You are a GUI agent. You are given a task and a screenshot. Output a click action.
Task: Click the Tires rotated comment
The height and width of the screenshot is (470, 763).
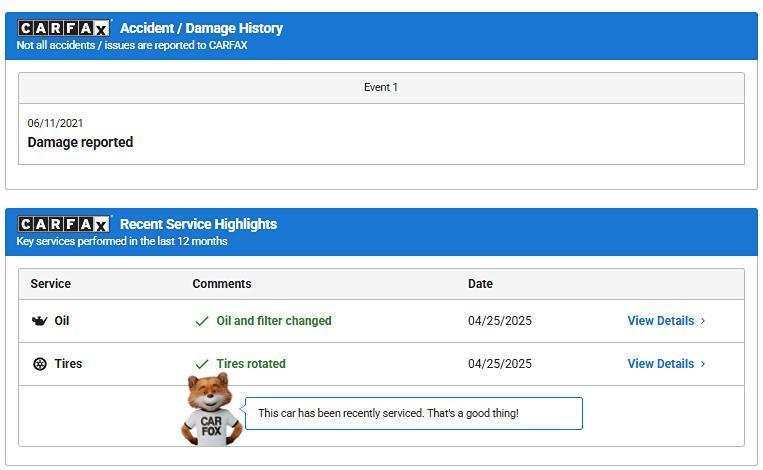coord(251,363)
